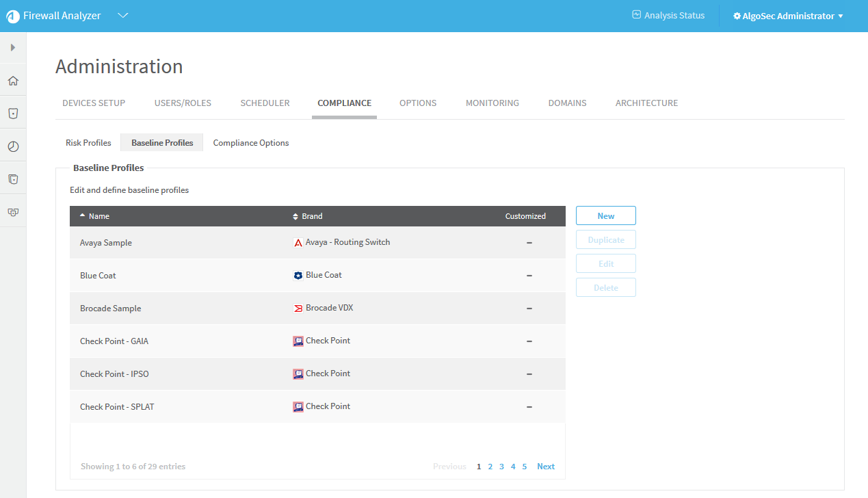Screen dimensions: 868x498
Task: Click the Analysis Status icon
Action: pyautogui.click(x=636, y=15)
